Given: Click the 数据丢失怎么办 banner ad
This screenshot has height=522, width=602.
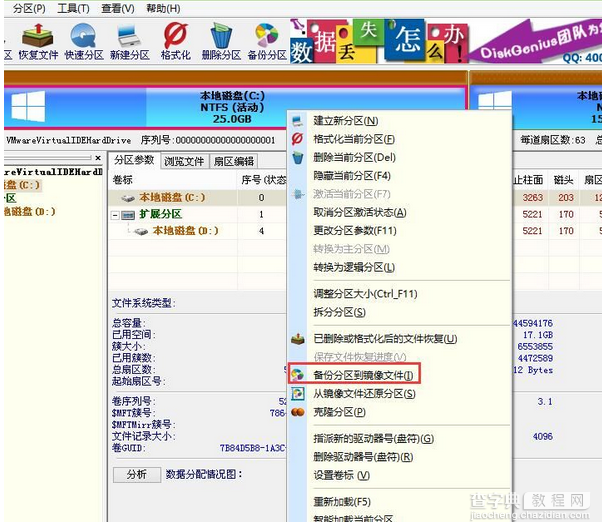Looking at the screenshot, I should click(379, 41).
